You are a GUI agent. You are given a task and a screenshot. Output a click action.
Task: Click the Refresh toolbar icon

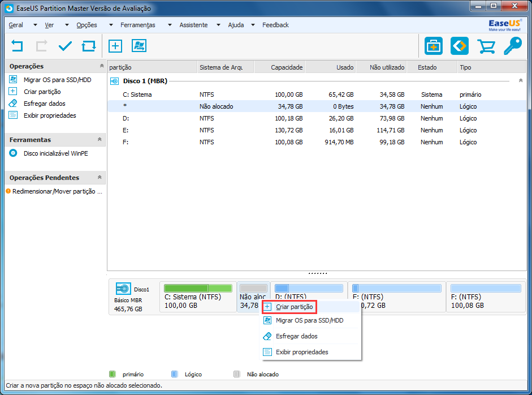[x=89, y=46]
